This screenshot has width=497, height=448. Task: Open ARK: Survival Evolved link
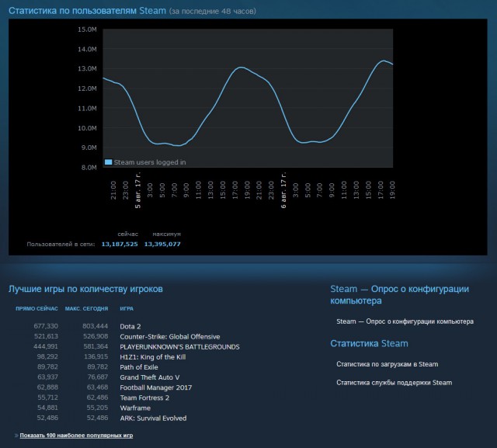(153, 418)
